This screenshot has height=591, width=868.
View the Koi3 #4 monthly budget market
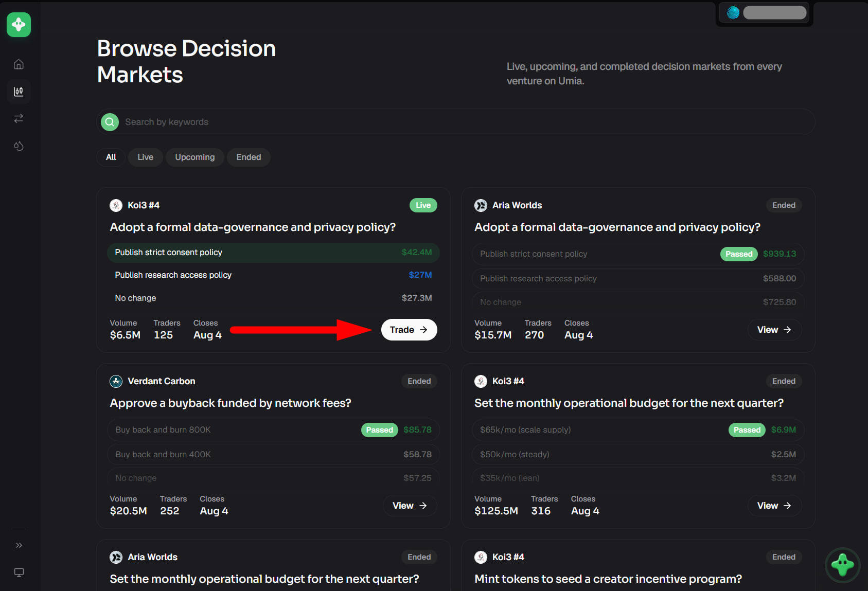tap(774, 506)
